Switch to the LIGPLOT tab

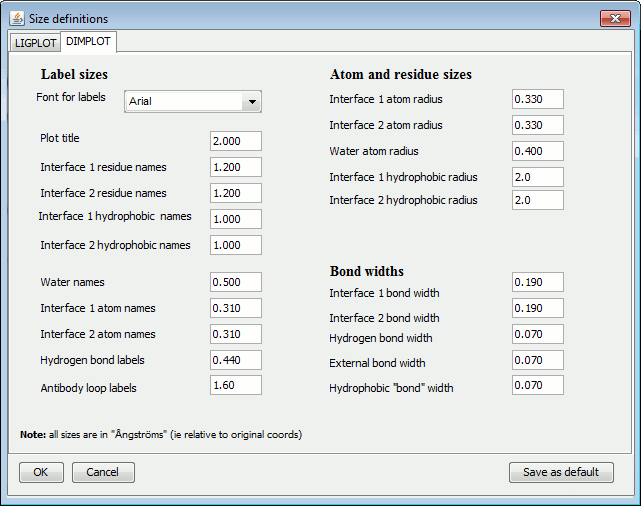[x=35, y=43]
